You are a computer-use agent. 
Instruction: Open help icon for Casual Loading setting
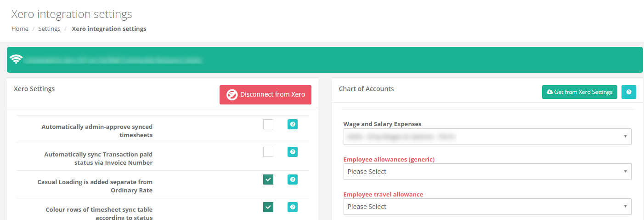click(293, 179)
